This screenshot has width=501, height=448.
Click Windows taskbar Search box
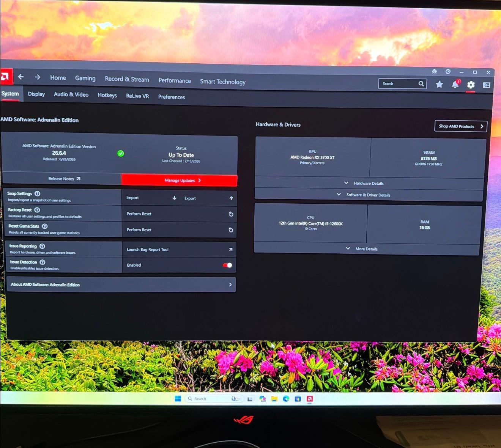coord(214,398)
